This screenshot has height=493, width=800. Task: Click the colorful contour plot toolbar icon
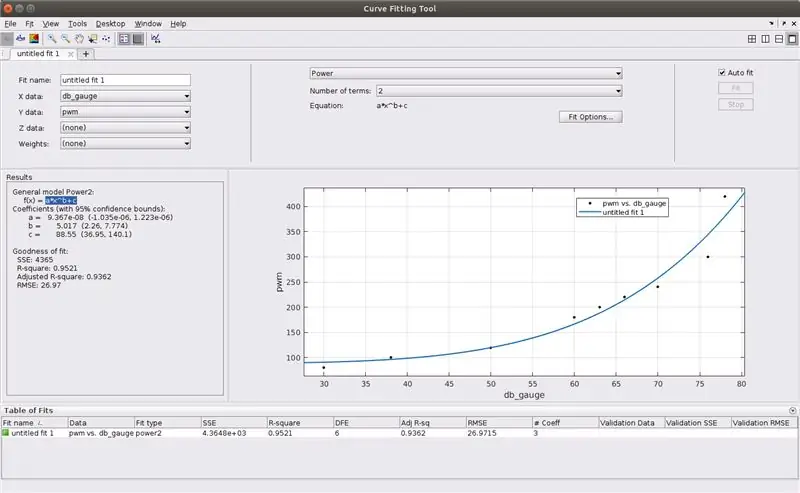pos(34,39)
